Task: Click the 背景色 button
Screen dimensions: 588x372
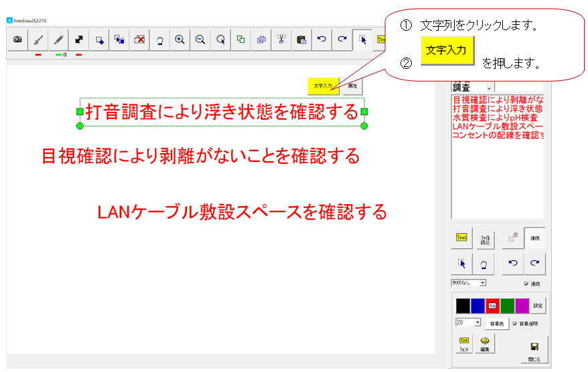Action: pyautogui.click(x=496, y=324)
